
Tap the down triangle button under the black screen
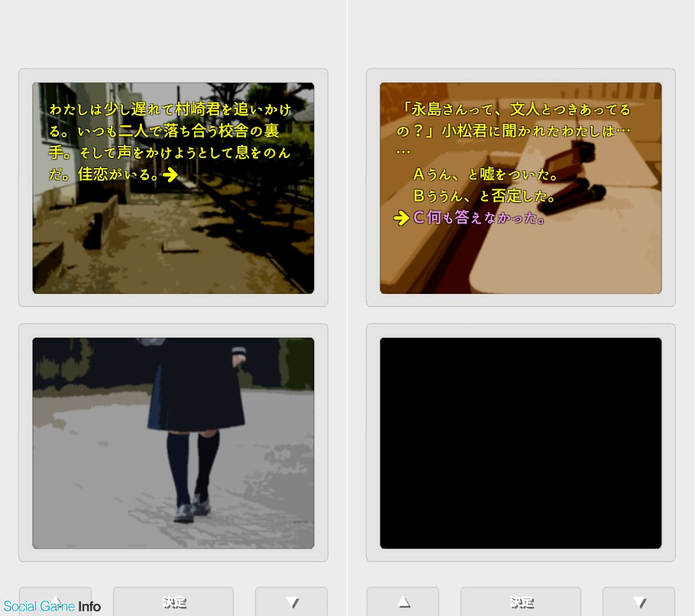click(638, 601)
